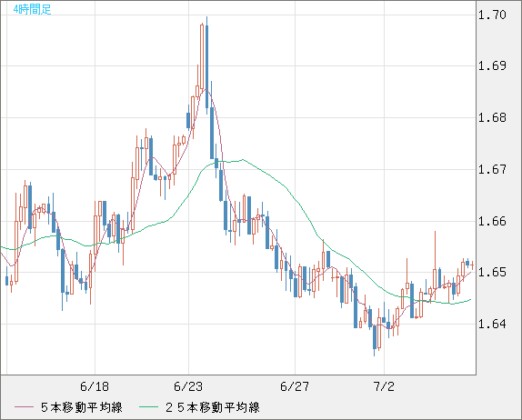522x420 pixels.
Task: Click the 1.65 price axis label
Action: [492, 273]
